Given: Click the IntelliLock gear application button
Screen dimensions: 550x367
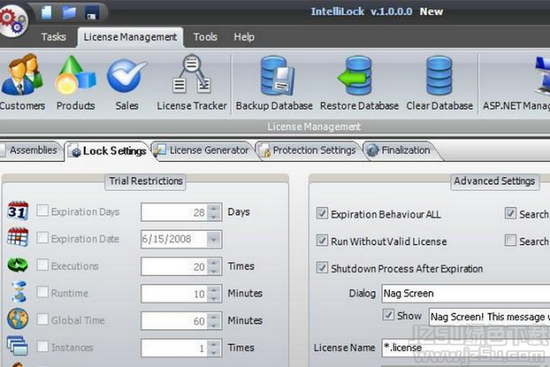Looking at the screenshot, I should pyautogui.click(x=13, y=20).
